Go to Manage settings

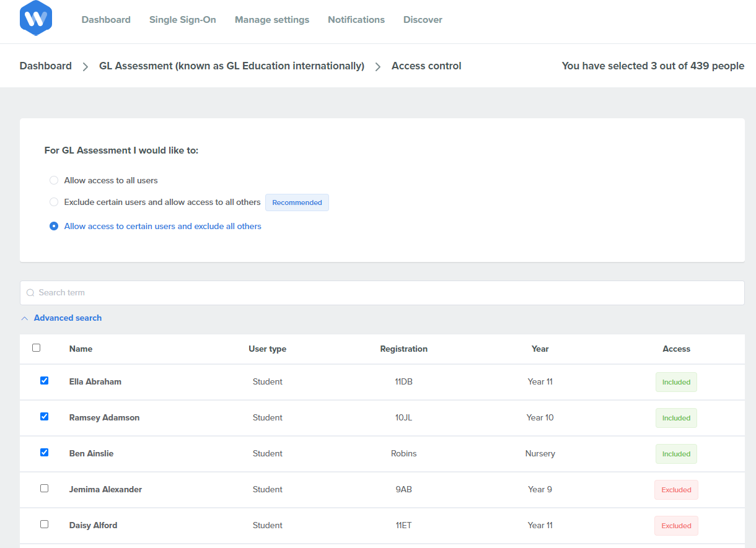pyautogui.click(x=272, y=20)
